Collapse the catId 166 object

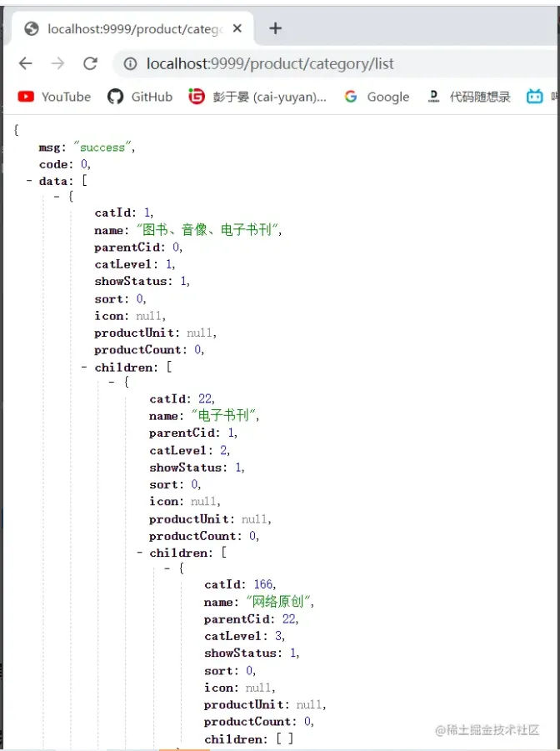click(167, 568)
